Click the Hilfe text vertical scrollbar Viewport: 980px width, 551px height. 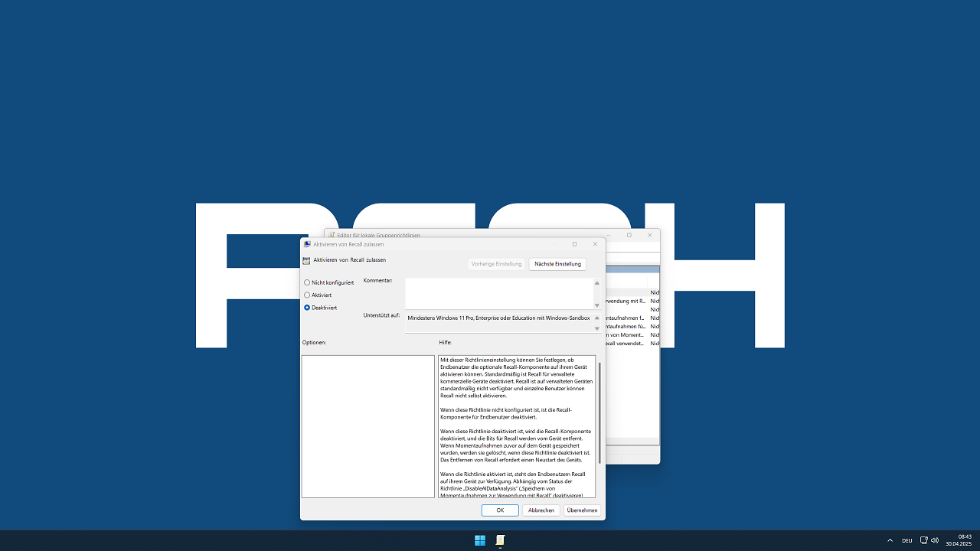pos(599,413)
